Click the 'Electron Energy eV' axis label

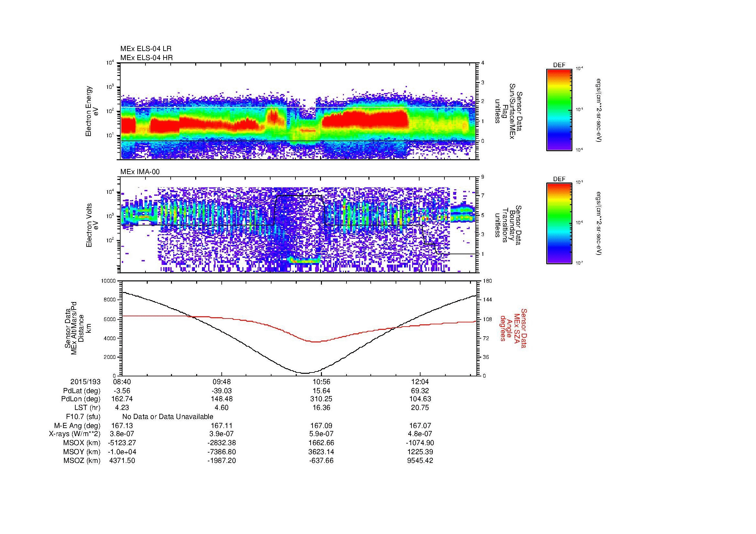[92, 111]
